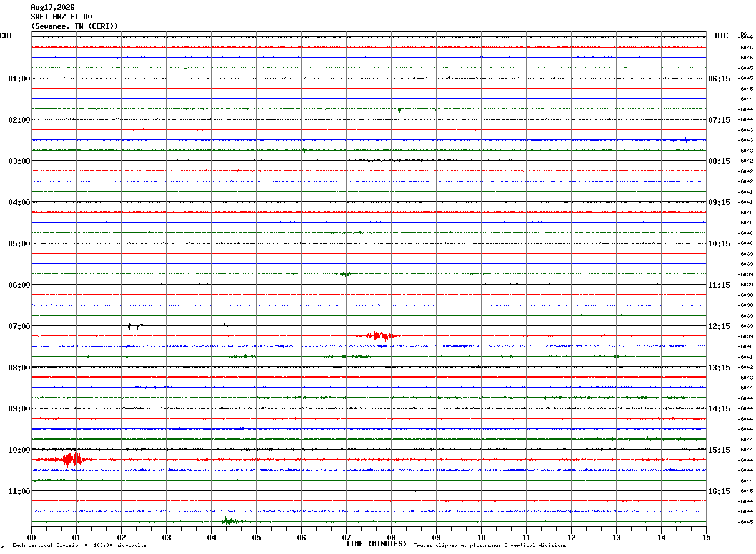The height and width of the screenshot is (554, 756).
Task: Select the 09:00 CDT hour label
Action: click(19, 409)
